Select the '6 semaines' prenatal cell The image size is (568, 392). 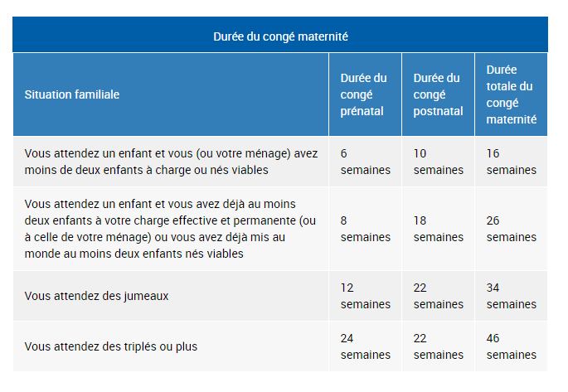tap(365, 162)
